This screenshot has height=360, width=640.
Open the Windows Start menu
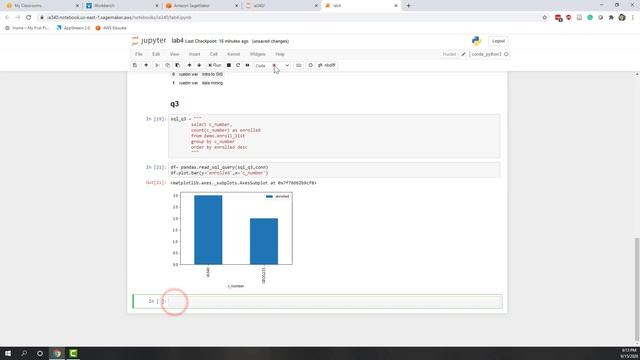[8, 353]
